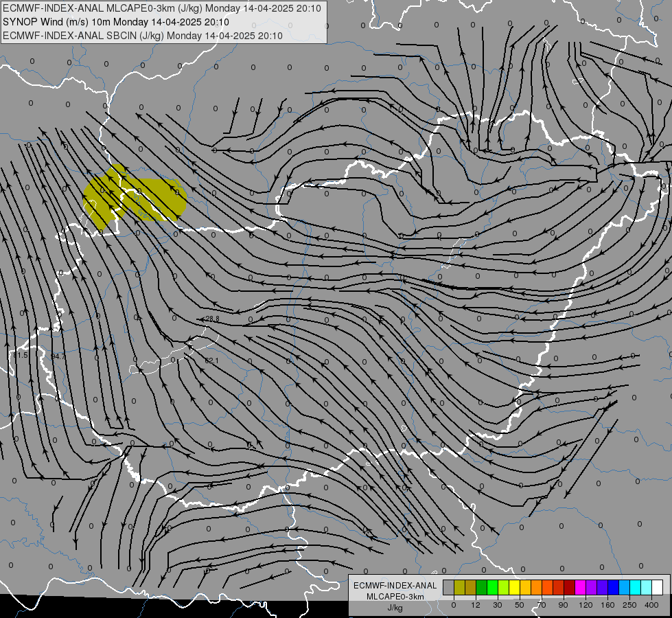Click the legend value 0
The width and height of the screenshot is (672, 618).
tap(454, 605)
